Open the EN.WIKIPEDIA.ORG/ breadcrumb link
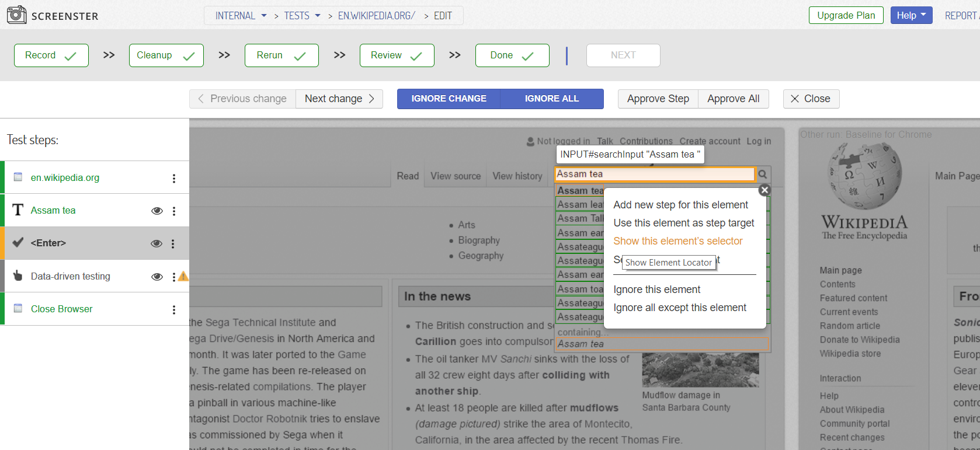The width and height of the screenshot is (980, 450). (376, 16)
